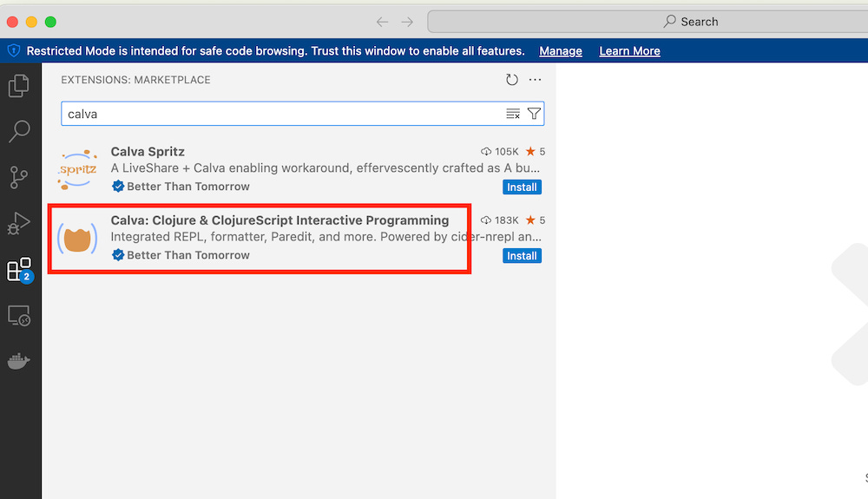This screenshot has width=868, height=499.
Task: Open the Search view in activity bar
Action: pyautogui.click(x=19, y=132)
